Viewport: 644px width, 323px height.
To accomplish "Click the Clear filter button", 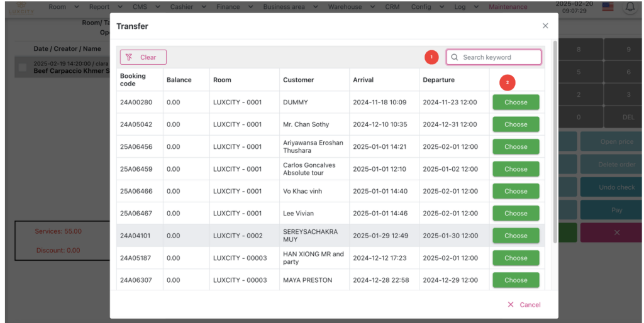I will click(x=143, y=57).
